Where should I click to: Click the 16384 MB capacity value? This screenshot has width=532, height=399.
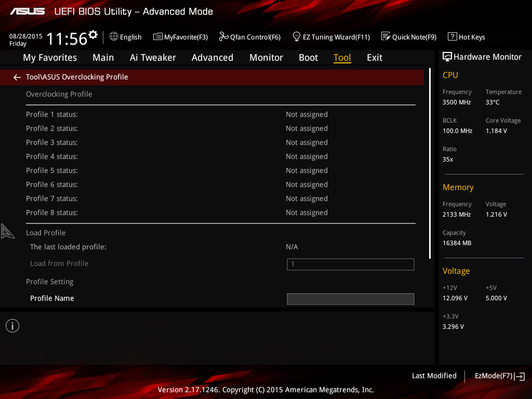click(x=457, y=243)
